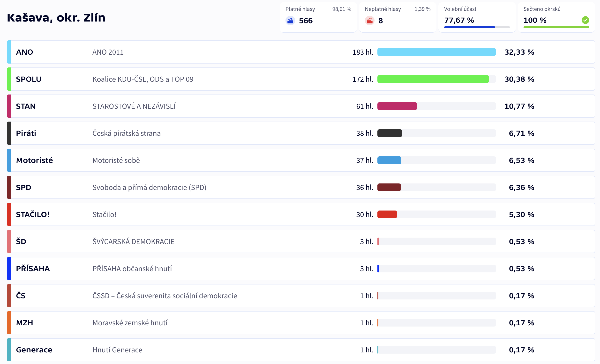Click the voter turnout progress bar
600x364 pixels.
click(477, 27)
